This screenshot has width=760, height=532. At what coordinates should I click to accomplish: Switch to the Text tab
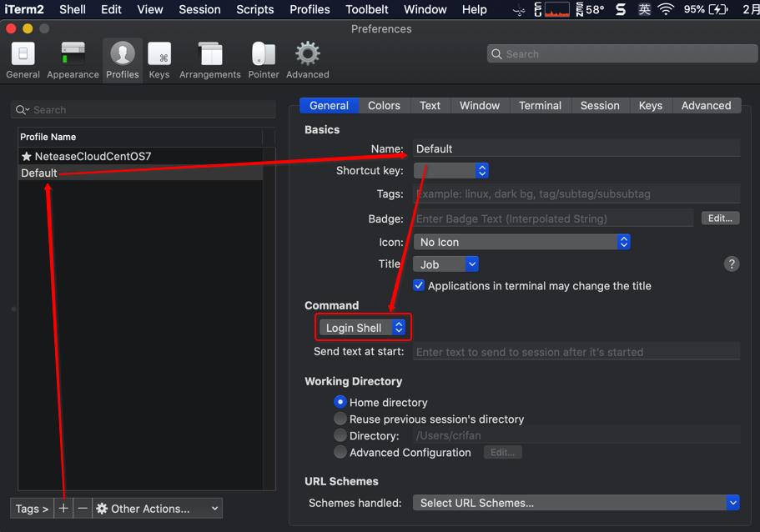[430, 106]
